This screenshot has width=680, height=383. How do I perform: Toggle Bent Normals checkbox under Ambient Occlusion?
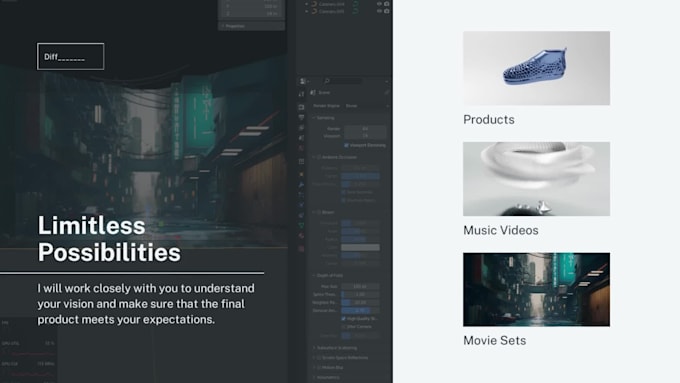343,192
